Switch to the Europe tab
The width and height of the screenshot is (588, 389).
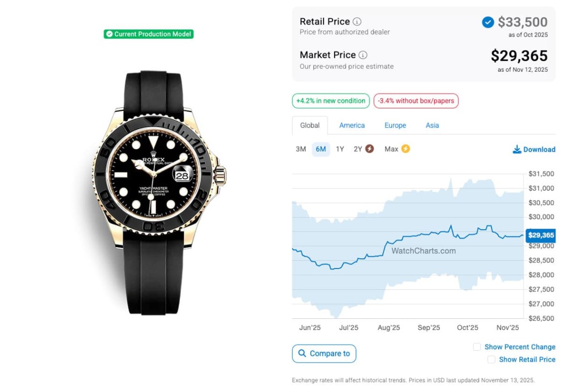tap(395, 125)
